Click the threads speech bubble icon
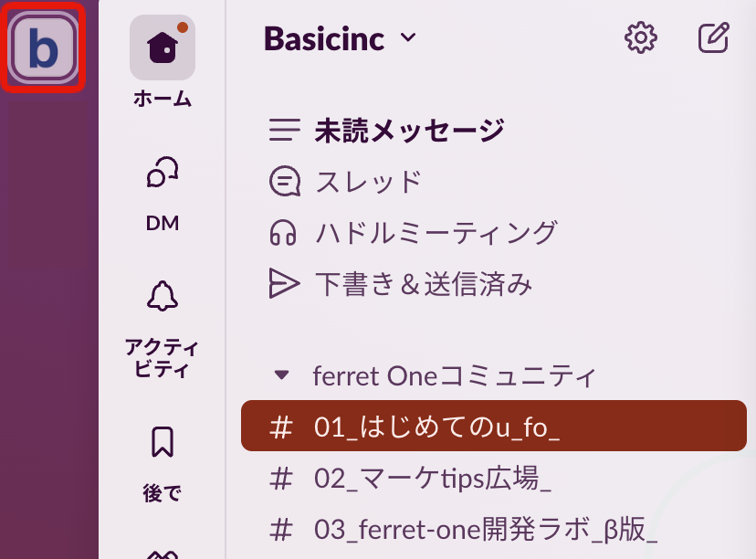The image size is (756, 559). point(284,182)
